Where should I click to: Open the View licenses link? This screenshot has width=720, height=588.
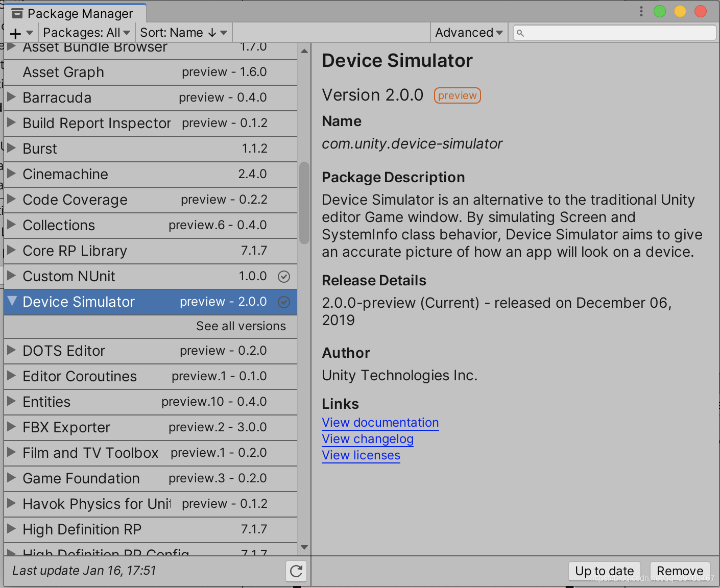361,455
